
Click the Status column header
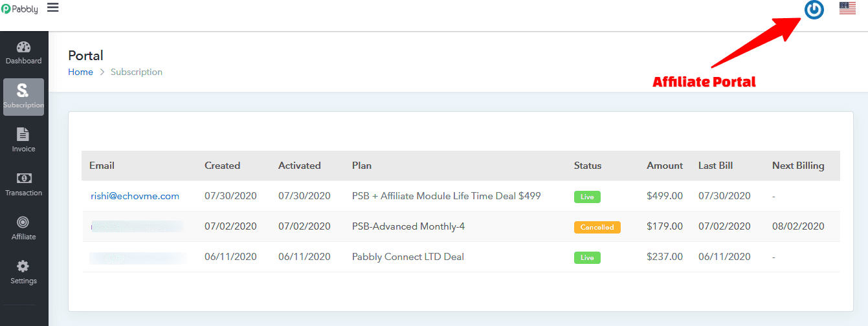point(588,166)
